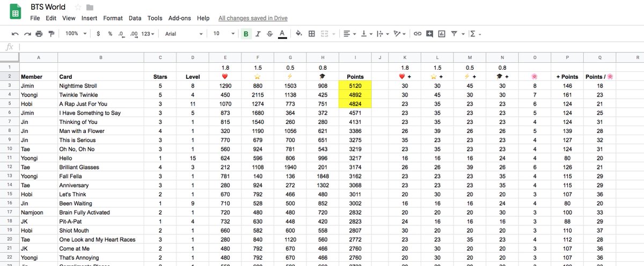The width and height of the screenshot is (644, 266).
Task: Click All changes saved in Drive link
Action: point(253,18)
